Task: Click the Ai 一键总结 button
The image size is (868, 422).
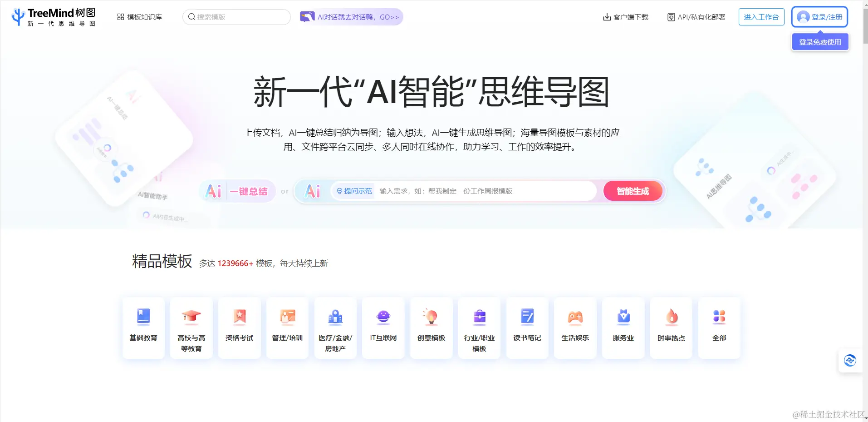Action: pos(237,191)
